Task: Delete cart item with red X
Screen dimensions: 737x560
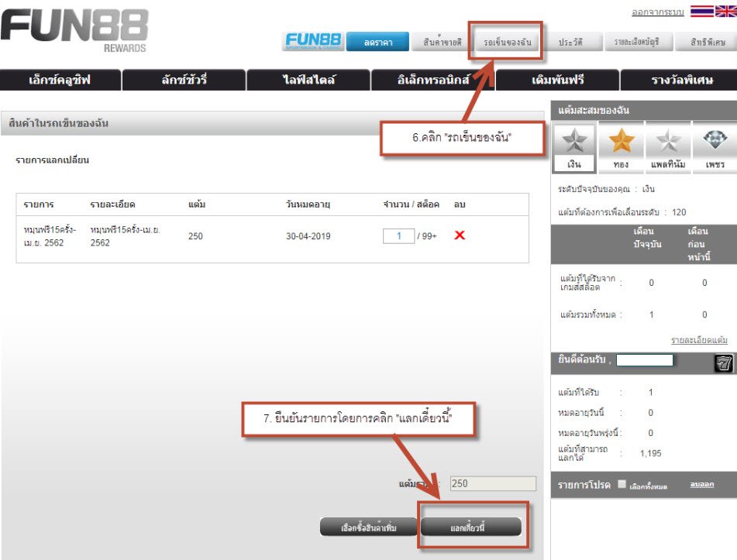Action: point(460,235)
